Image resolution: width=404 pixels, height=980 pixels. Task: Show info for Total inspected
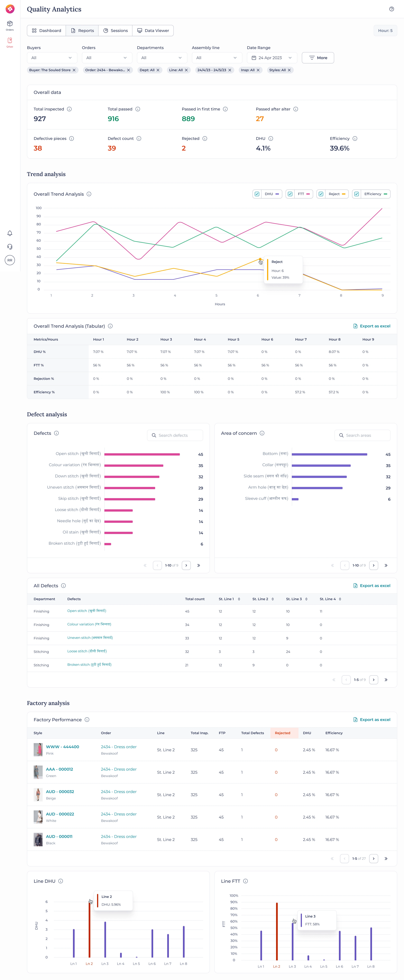click(69, 109)
